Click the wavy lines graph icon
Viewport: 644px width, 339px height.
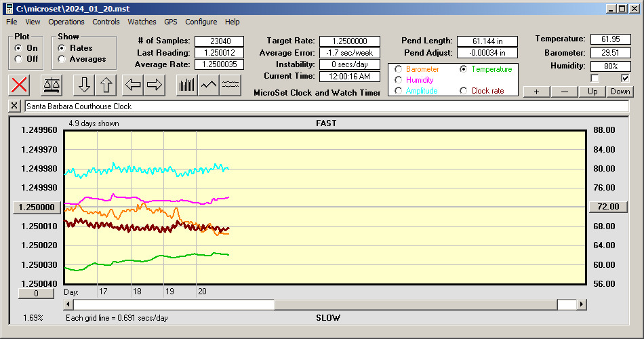click(230, 85)
